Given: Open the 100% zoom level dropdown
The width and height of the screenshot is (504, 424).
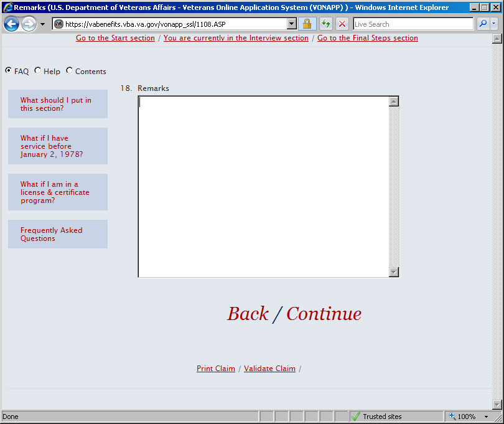Looking at the screenshot, I should (x=487, y=417).
